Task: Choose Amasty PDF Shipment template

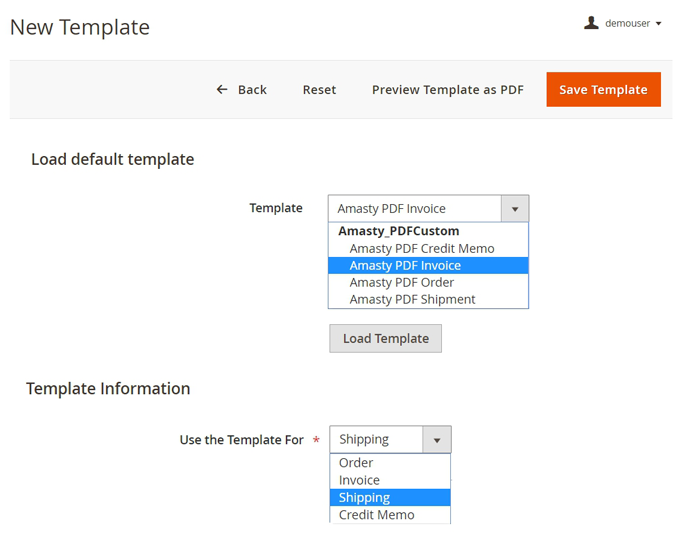Action: tap(412, 299)
